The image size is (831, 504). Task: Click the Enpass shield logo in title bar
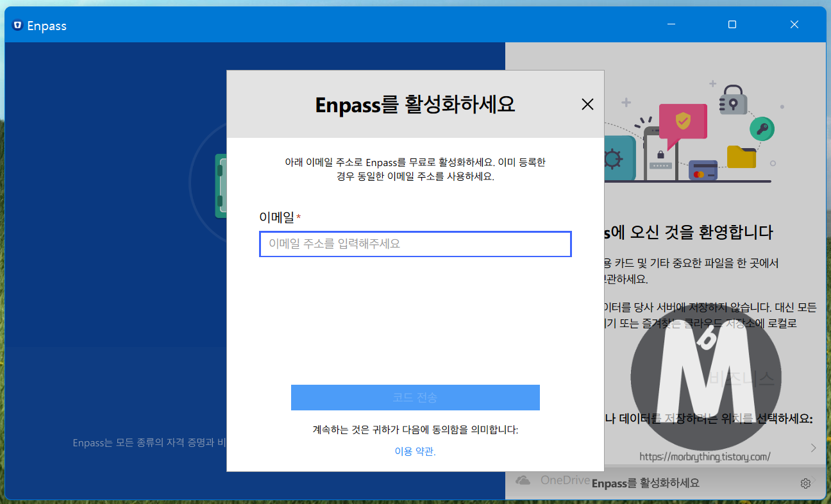17,26
